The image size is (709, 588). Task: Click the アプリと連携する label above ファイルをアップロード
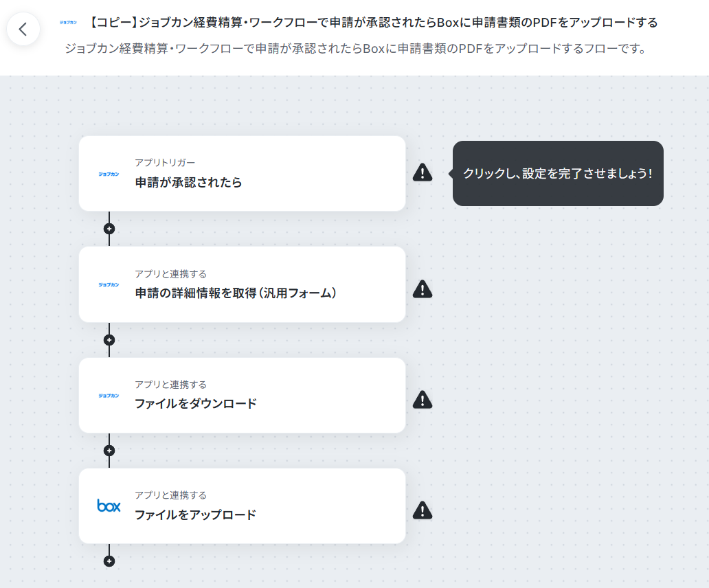pos(171,495)
